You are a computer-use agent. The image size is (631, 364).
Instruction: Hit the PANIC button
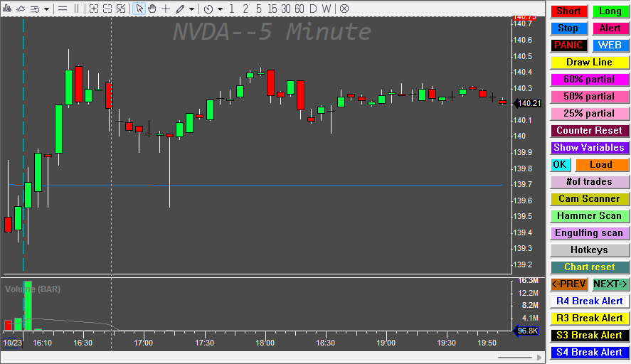click(x=569, y=45)
